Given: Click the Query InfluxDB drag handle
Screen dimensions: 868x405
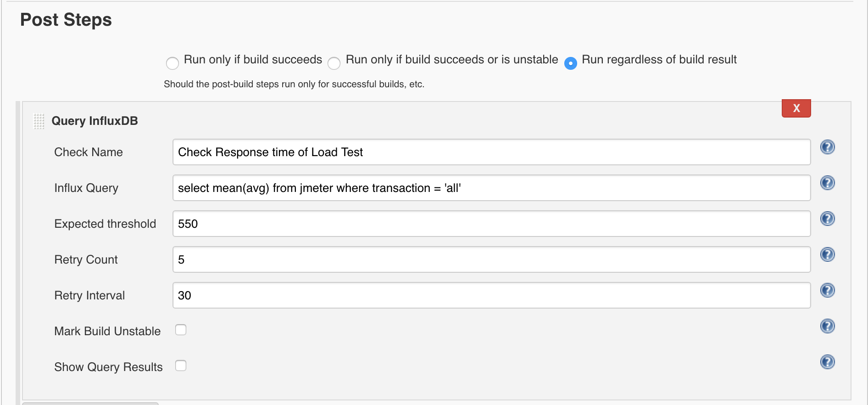Looking at the screenshot, I should pos(39,121).
